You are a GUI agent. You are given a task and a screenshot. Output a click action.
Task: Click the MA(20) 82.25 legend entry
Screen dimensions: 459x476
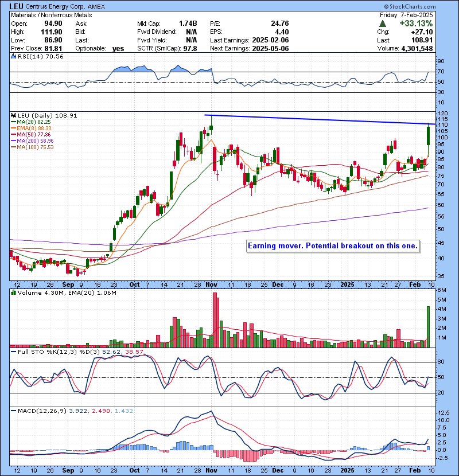(x=30, y=122)
